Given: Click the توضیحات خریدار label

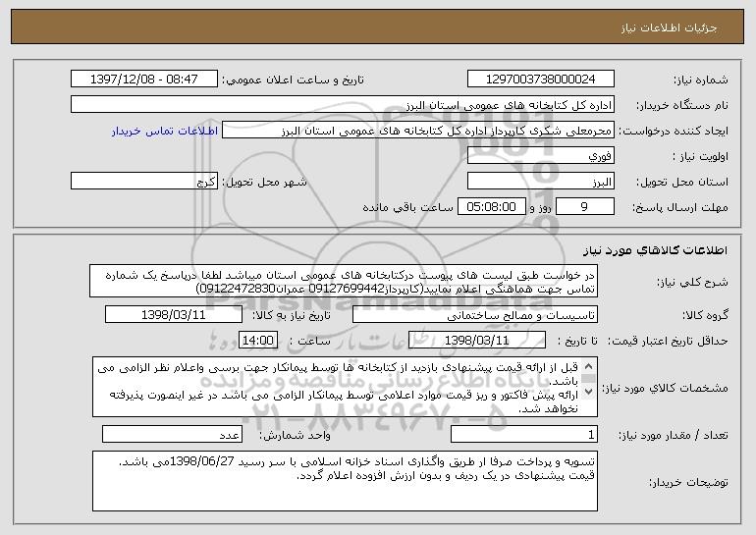Looking at the screenshot, I should (688, 482).
